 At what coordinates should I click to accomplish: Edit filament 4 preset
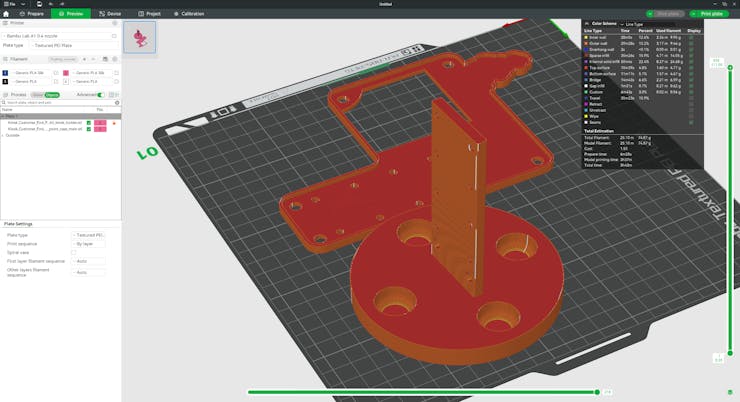116,81
